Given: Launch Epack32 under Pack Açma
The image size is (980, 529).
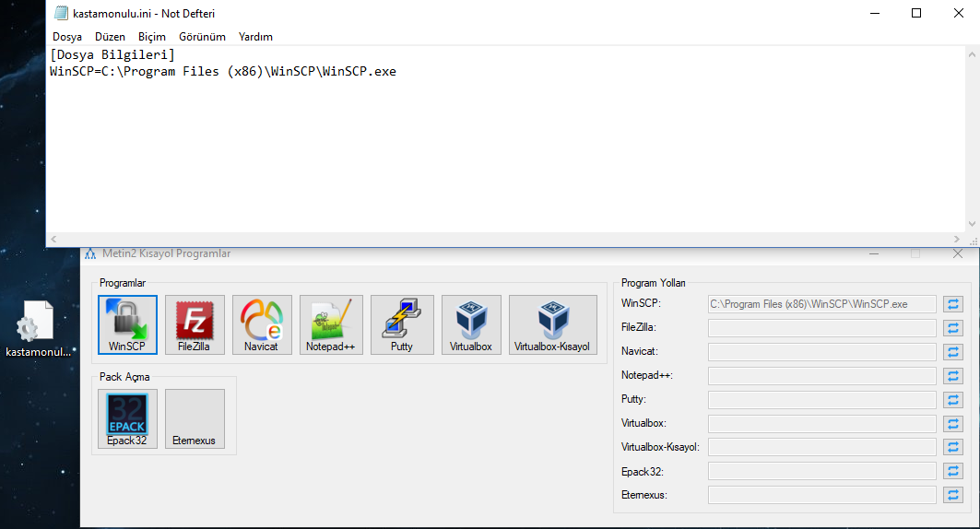Looking at the screenshot, I should point(127,418).
